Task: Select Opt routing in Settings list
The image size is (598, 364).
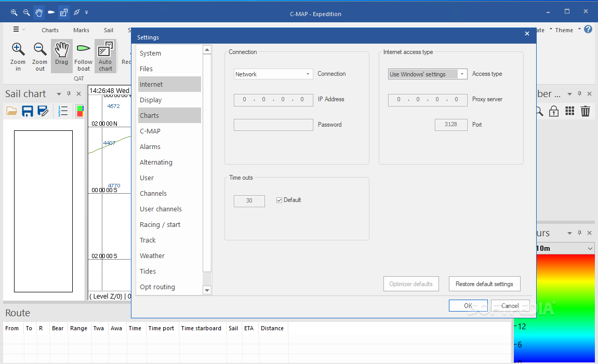Action: pyautogui.click(x=169, y=287)
